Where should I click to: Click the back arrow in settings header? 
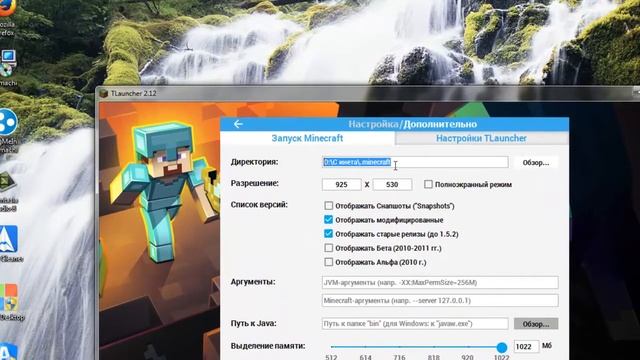click(x=238, y=124)
